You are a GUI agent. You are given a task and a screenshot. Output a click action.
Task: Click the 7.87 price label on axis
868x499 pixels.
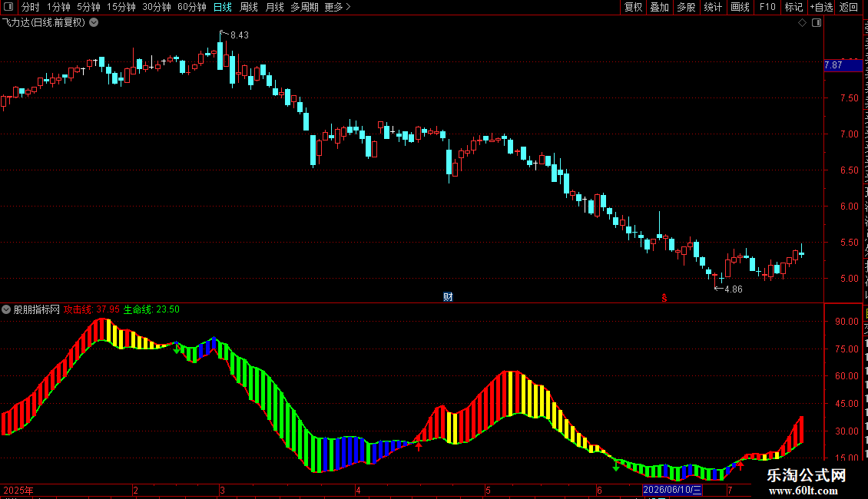point(843,65)
